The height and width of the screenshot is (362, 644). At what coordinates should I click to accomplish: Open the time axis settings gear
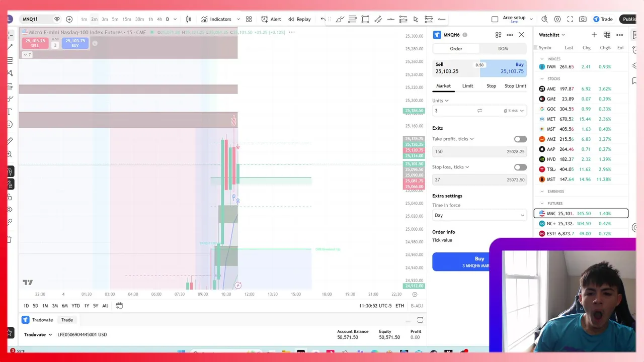coord(415,294)
